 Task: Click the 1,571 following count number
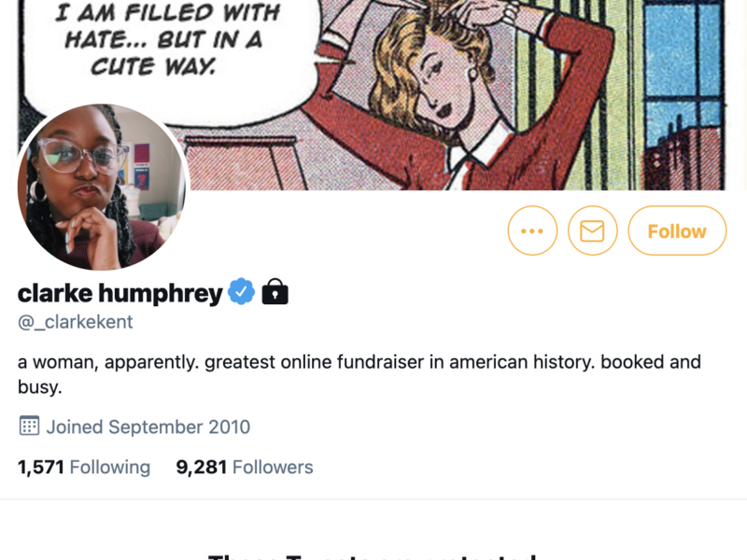tap(41, 468)
